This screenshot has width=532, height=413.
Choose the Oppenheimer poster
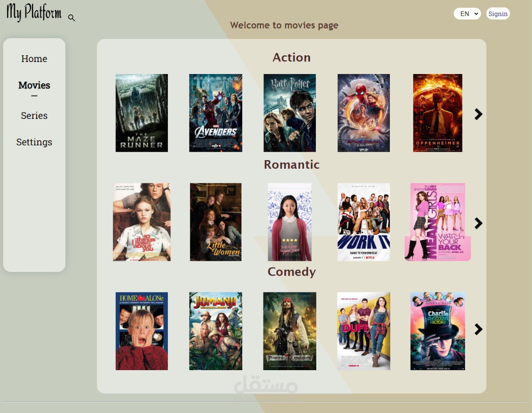[x=438, y=113]
